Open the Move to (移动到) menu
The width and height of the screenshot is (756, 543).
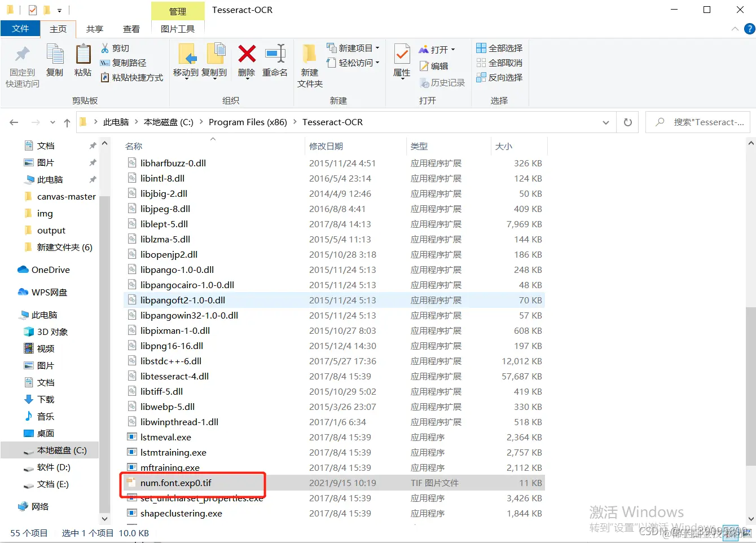click(186, 61)
